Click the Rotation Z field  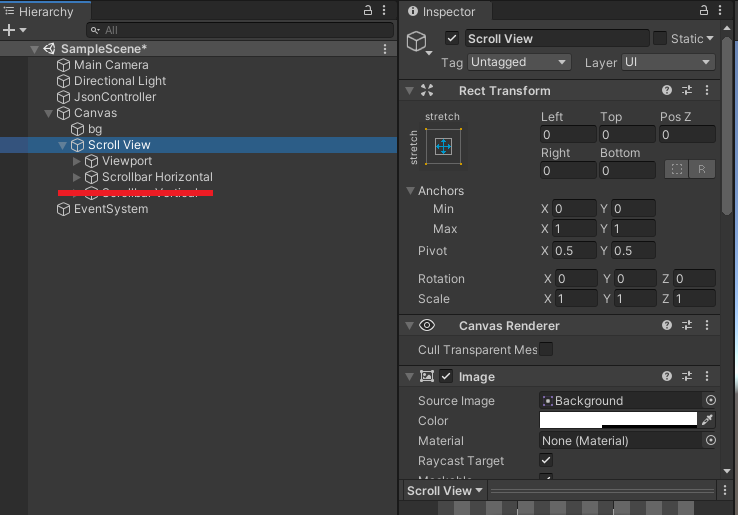[694, 279]
